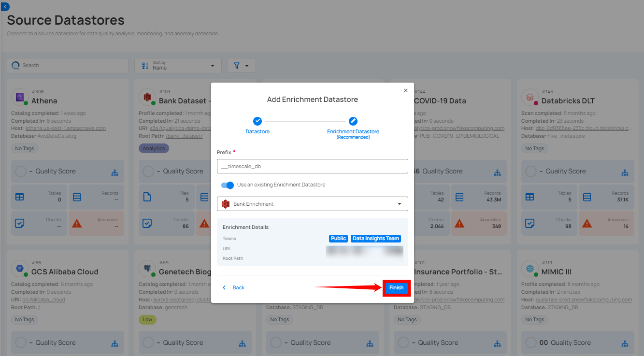The height and width of the screenshot is (356, 644).
Task: Toggle Use an existing Enrichment Datastore
Action: click(228, 185)
